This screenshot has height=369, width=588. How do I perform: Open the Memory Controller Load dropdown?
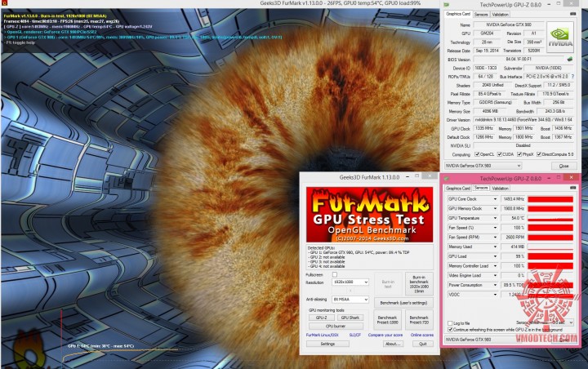click(495, 266)
